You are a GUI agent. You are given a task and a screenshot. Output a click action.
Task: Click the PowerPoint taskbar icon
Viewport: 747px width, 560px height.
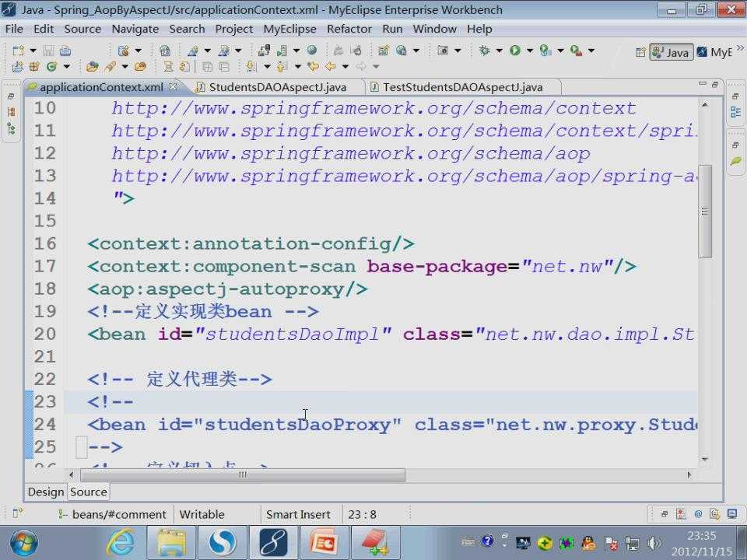[324, 542]
